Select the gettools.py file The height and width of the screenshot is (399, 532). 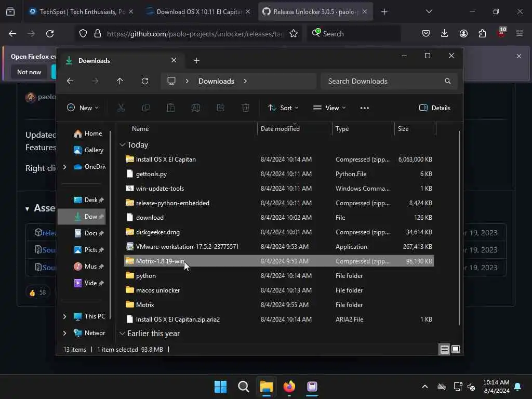click(x=279, y=174)
